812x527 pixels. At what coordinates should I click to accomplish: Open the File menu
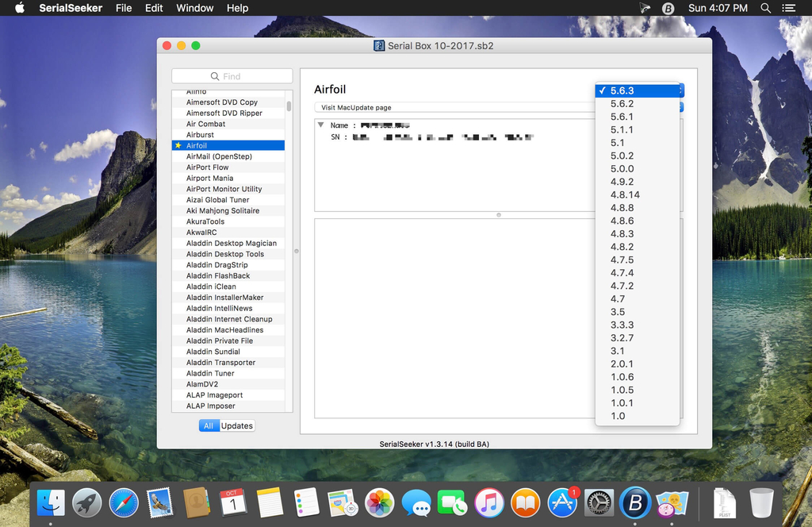[x=124, y=8]
